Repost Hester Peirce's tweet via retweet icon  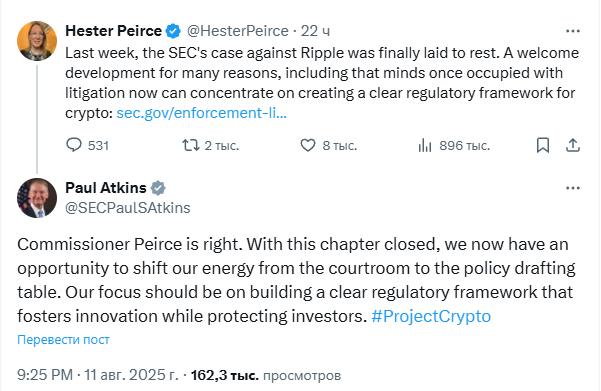click(x=190, y=145)
